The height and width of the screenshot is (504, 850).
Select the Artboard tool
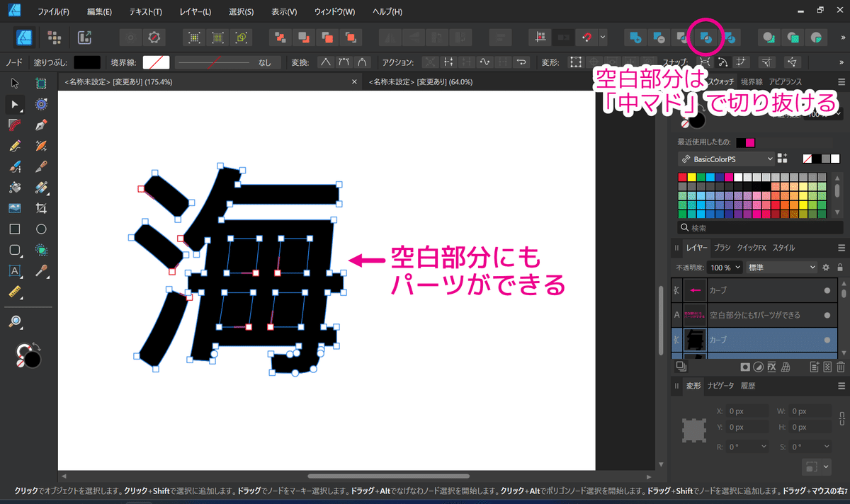[x=41, y=84]
